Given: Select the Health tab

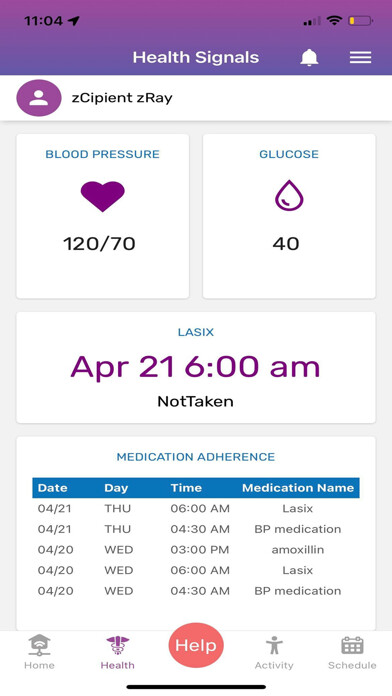Looking at the screenshot, I should pos(117,652).
